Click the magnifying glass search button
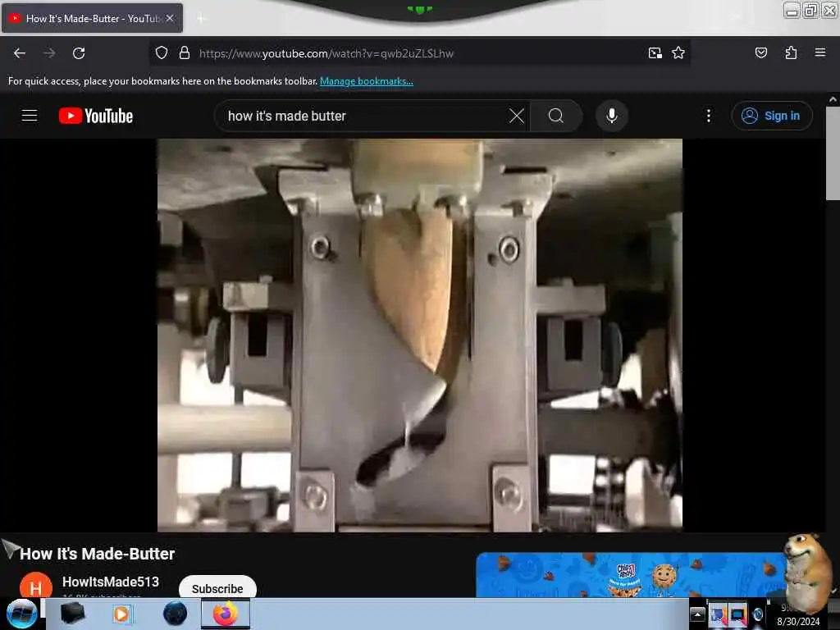Image resolution: width=840 pixels, height=630 pixels. (556, 116)
